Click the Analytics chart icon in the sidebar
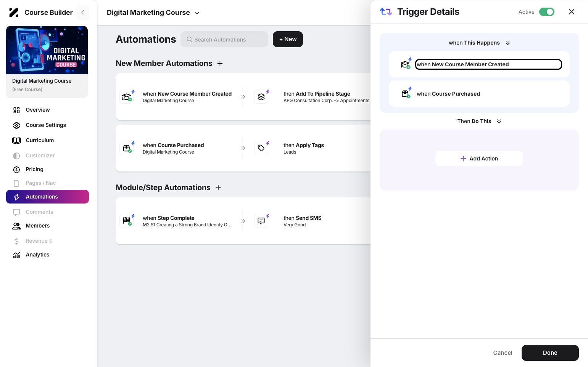Image resolution: width=588 pixels, height=367 pixels. tap(16, 255)
